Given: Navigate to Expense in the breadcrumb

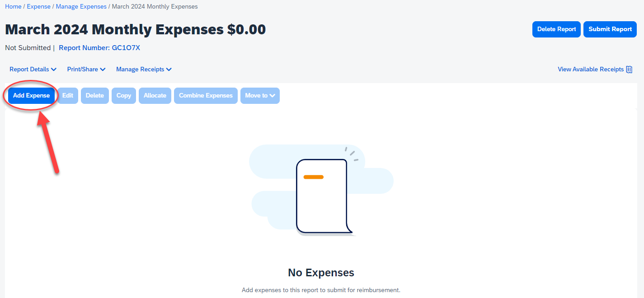Looking at the screenshot, I should pos(39,7).
